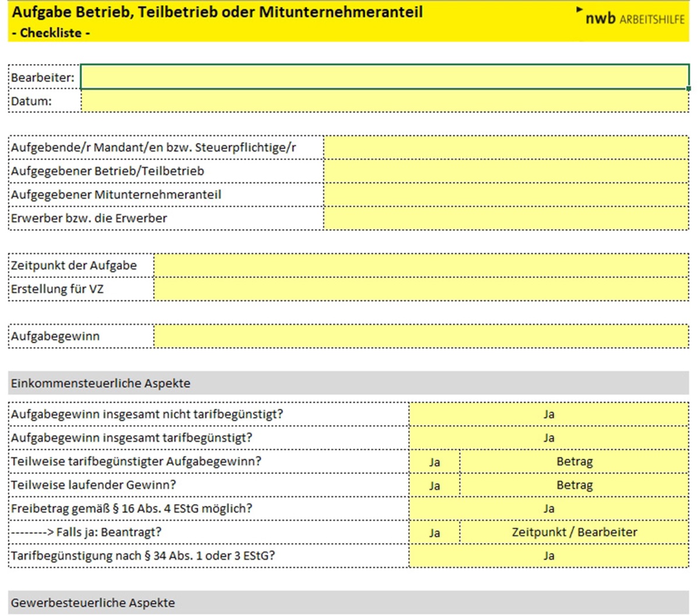Select the Aufgegebener Mitunternehmeranteil input cell
This screenshot has width=700, height=616.
point(506,194)
